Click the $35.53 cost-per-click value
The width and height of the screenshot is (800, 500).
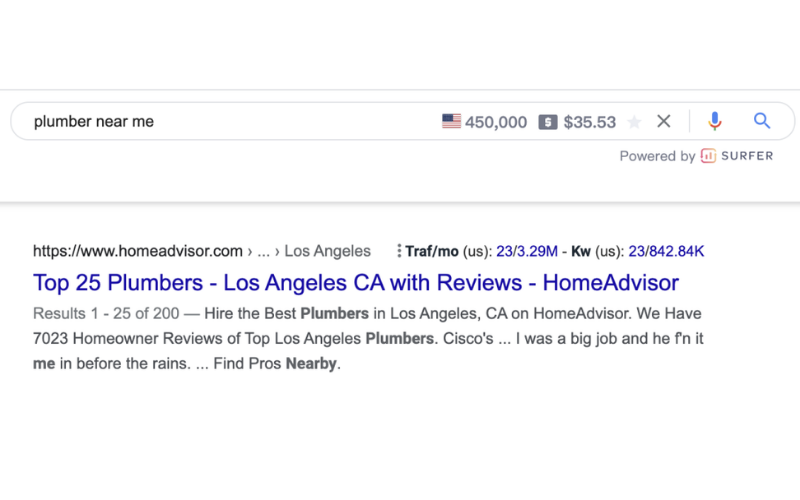(x=589, y=122)
